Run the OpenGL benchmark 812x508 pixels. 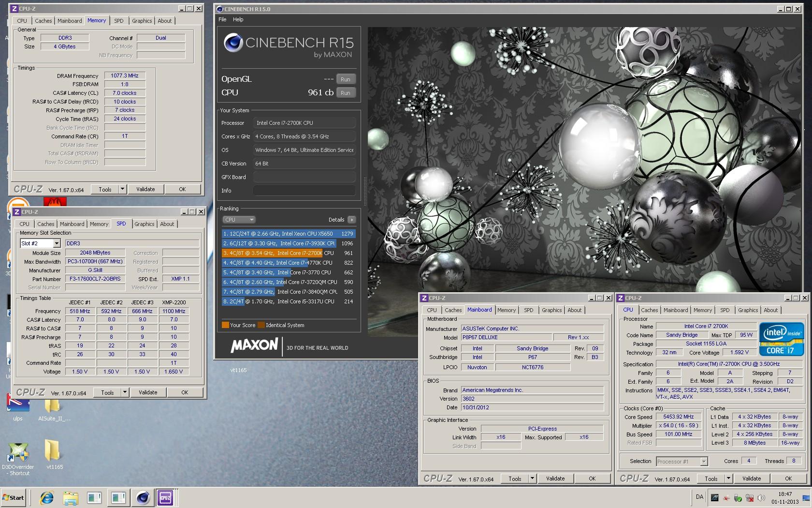[x=346, y=79]
